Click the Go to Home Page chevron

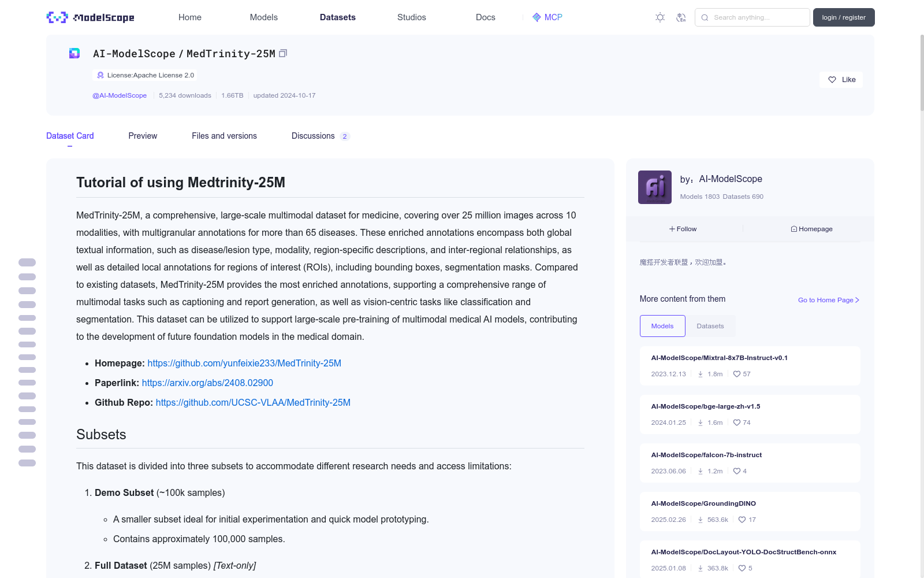(857, 300)
